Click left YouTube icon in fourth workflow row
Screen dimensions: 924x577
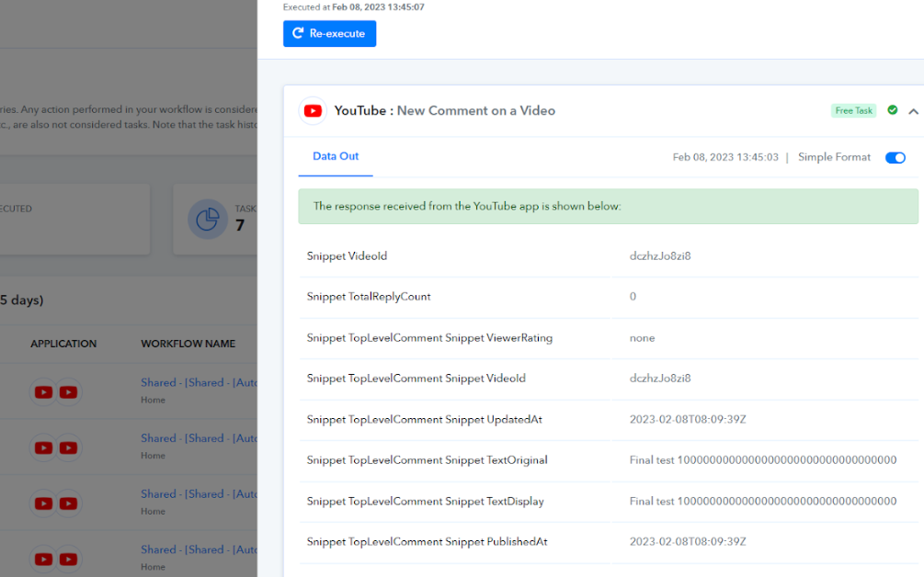(x=43, y=559)
